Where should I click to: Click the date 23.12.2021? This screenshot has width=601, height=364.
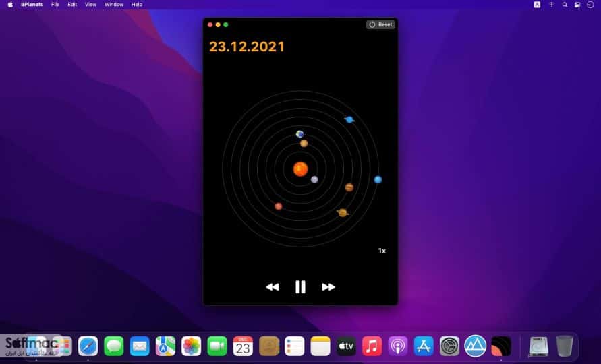click(x=247, y=47)
